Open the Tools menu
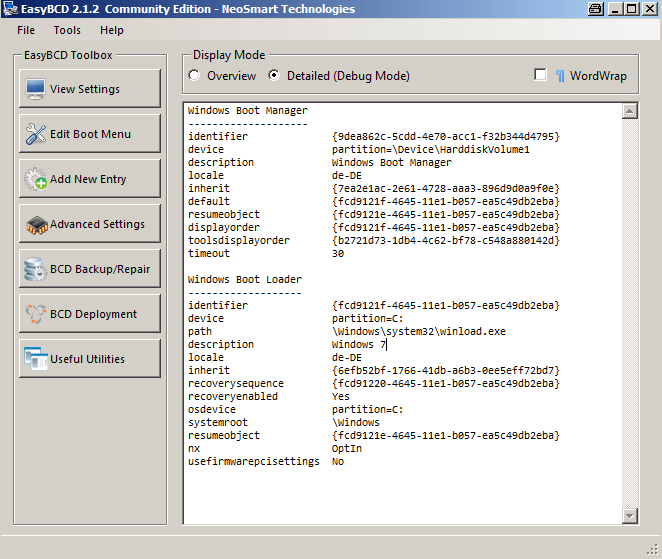 pyautogui.click(x=67, y=30)
